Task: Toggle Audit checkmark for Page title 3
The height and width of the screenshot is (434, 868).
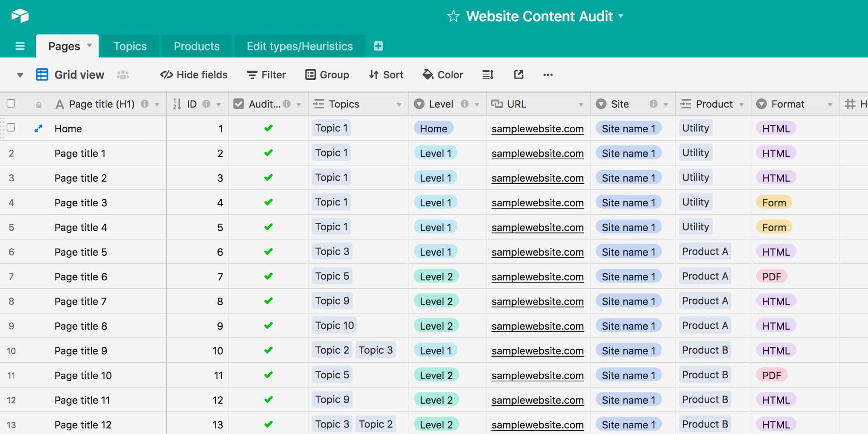Action: pos(268,202)
